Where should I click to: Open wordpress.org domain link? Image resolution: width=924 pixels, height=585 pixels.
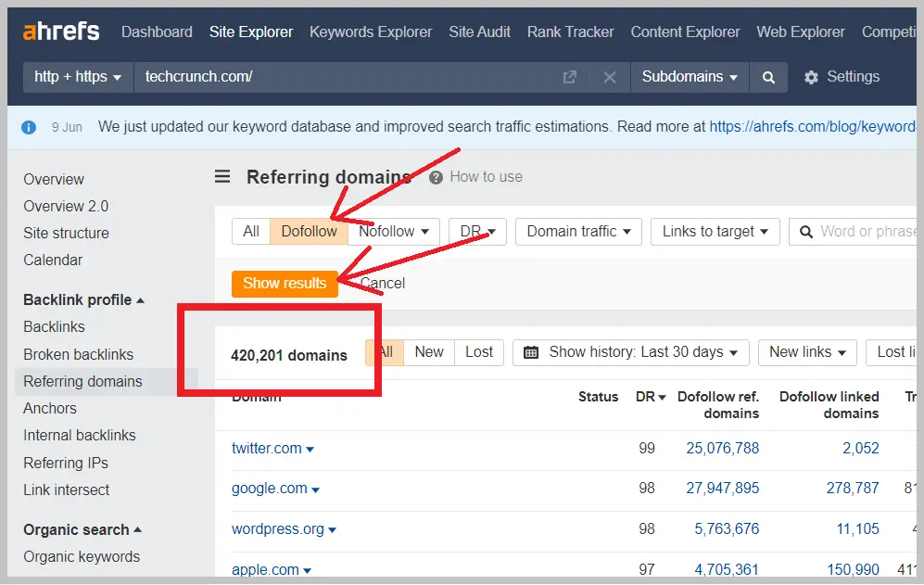pos(277,529)
